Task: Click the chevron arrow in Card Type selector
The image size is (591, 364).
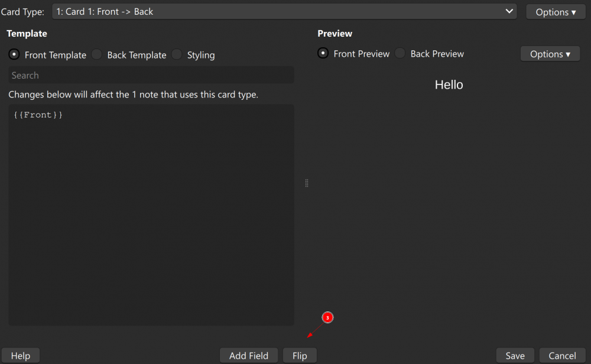Action: pyautogui.click(x=509, y=11)
